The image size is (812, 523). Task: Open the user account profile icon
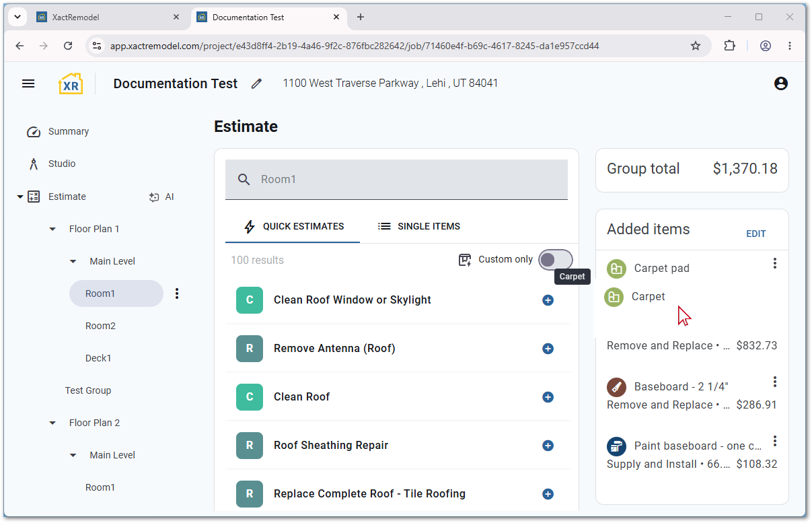[781, 83]
